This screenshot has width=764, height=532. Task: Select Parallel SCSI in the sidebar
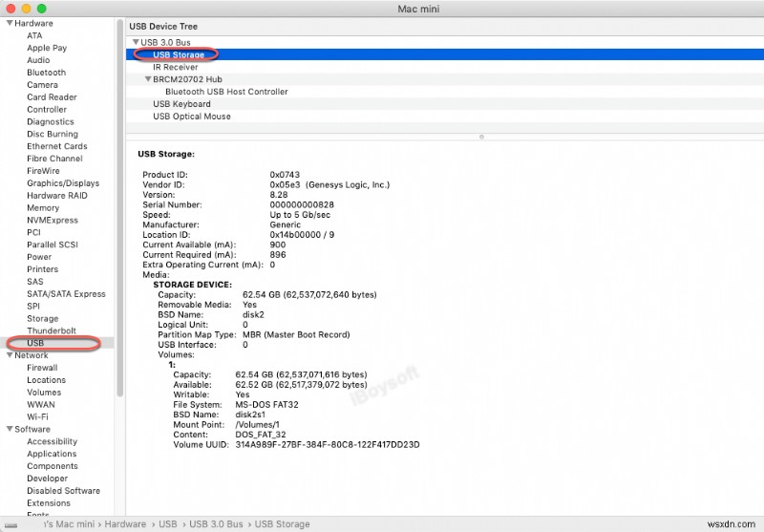(x=53, y=245)
